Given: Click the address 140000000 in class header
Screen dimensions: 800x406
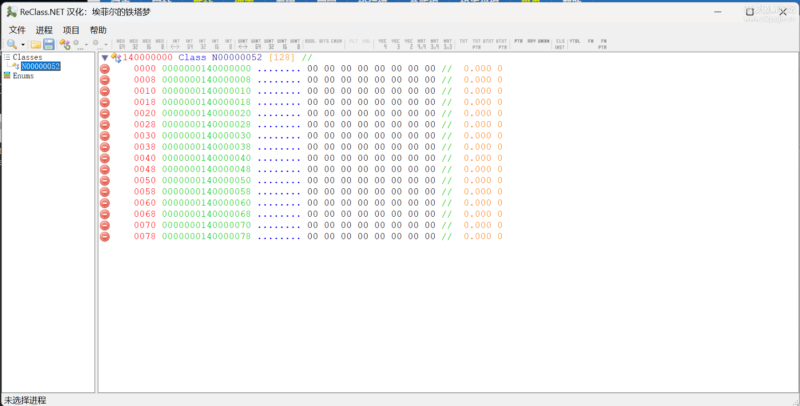Looking at the screenshot, I should point(147,58).
